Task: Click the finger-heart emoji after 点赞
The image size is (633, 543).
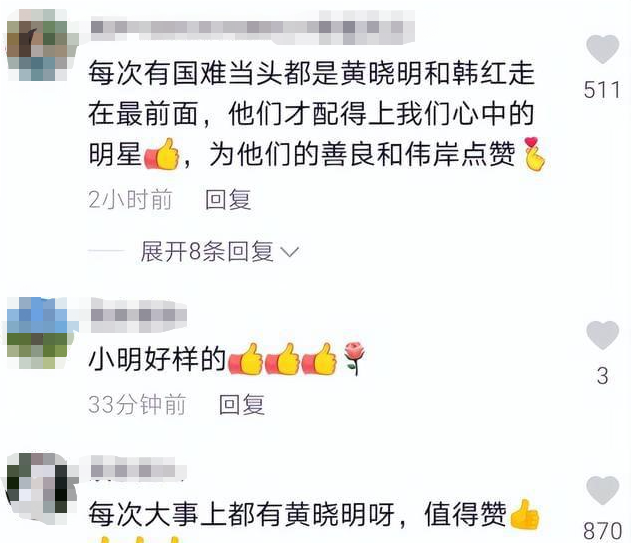Action: [x=534, y=154]
